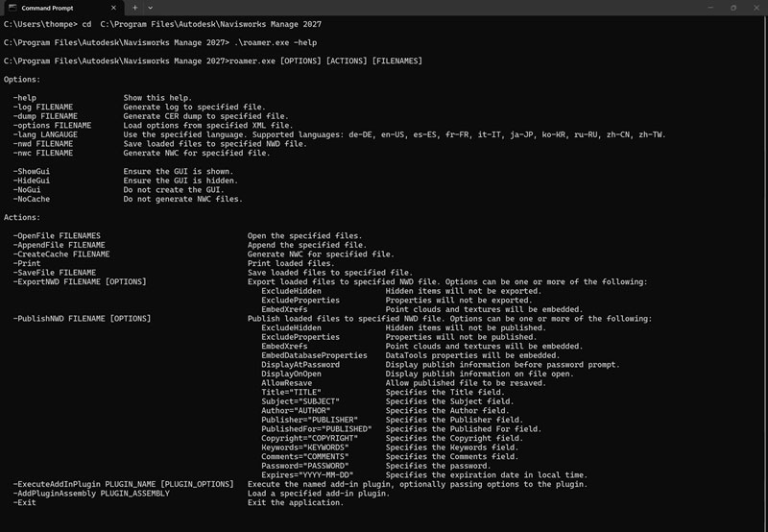Click the -OpenFile FILENAMES action text

tap(58, 235)
